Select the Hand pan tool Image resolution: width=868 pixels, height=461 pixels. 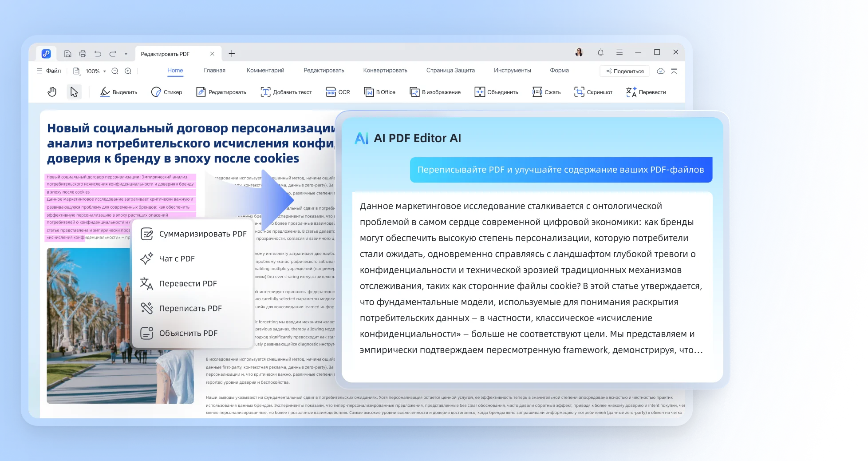pos(52,92)
